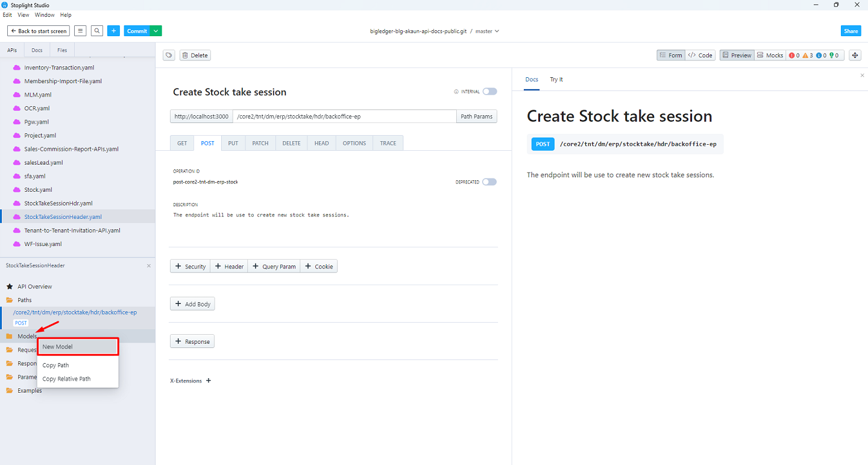
Task: Open search with the magnifier icon
Action: click(x=97, y=31)
